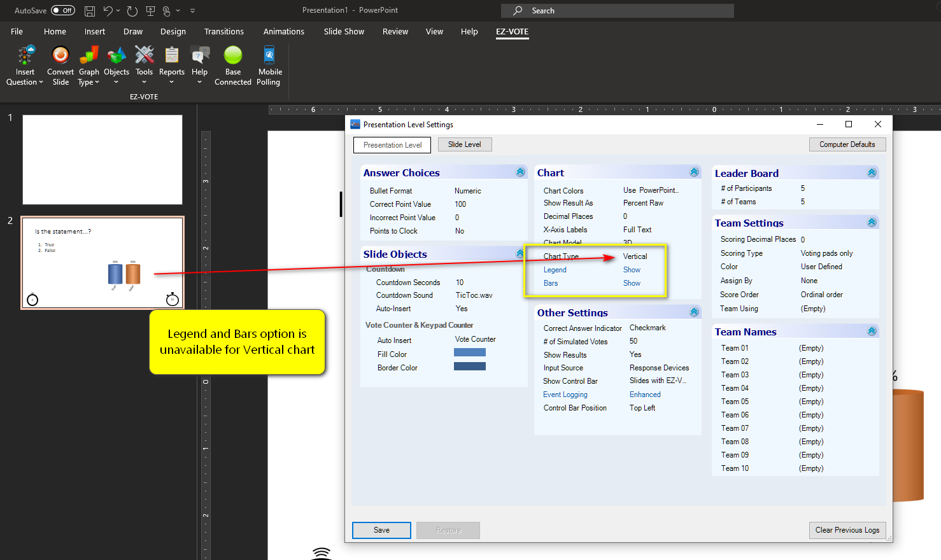
Task: Open the File menu
Action: (x=17, y=31)
